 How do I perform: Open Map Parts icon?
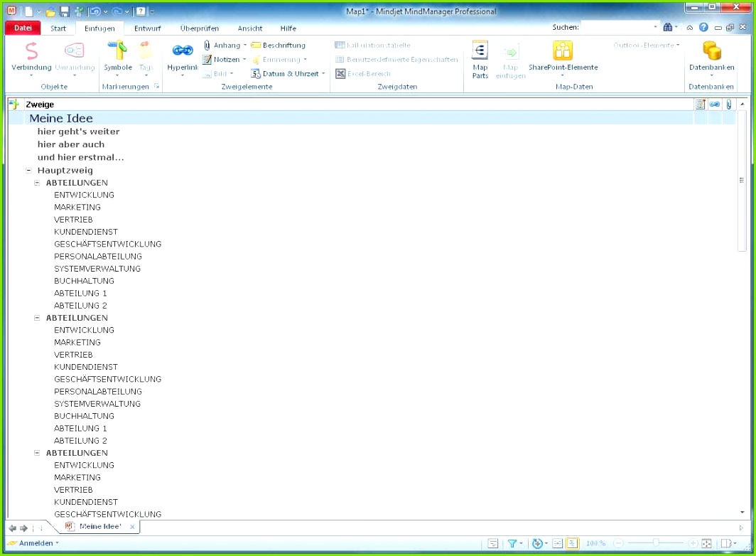click(480, 50)
